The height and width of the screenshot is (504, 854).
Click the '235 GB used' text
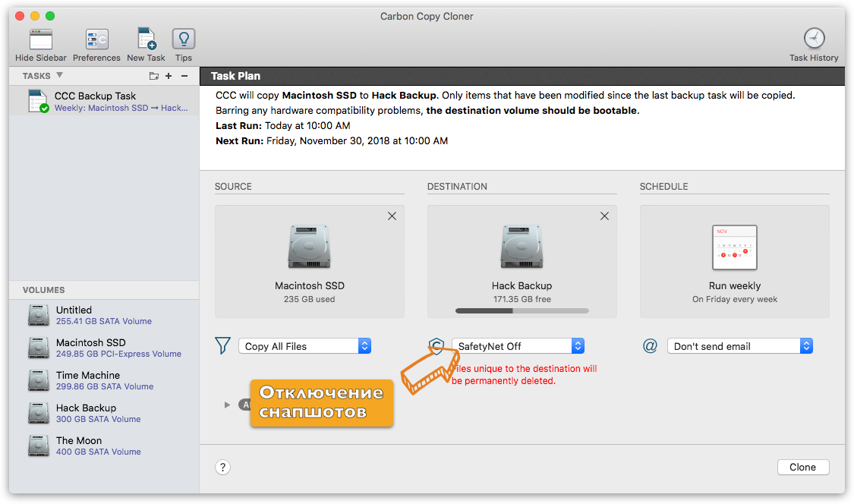coord(310,299)
